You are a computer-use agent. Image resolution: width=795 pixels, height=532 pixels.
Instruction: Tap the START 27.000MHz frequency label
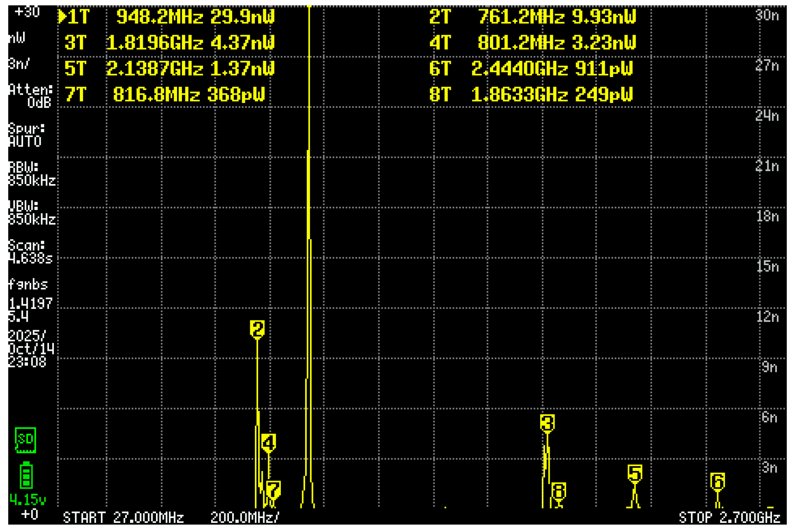pyautogui.click(x=123, y=517)
